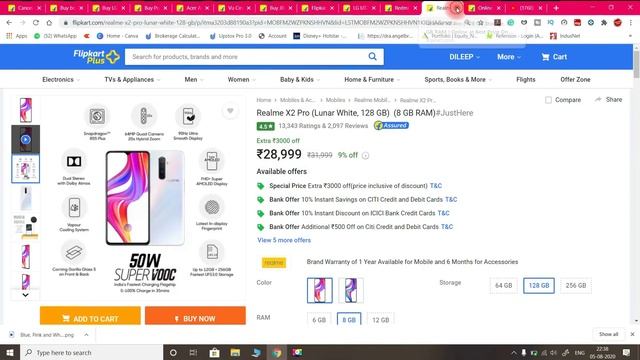Click BUY NOW button
Image resolution: width=640 pixels, height=360 pixels.
click(195, 316)
